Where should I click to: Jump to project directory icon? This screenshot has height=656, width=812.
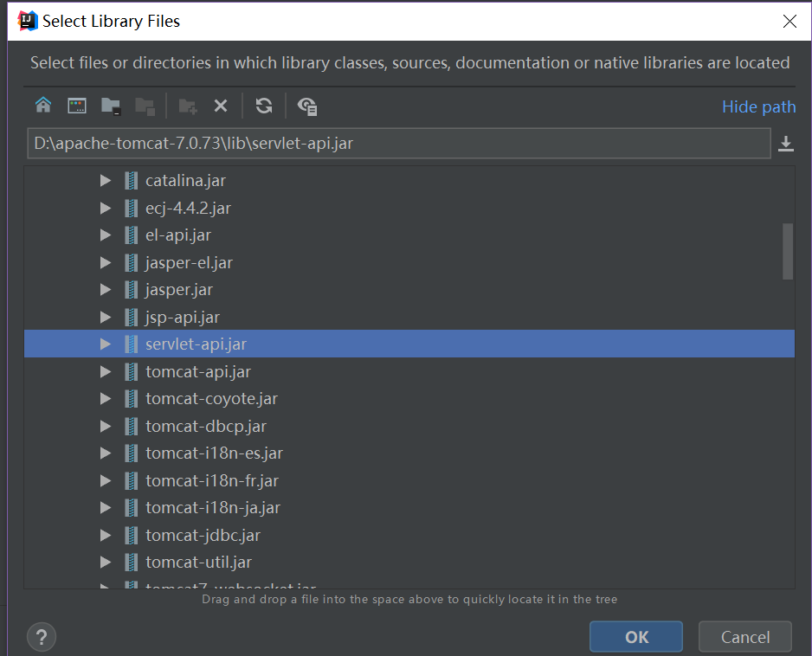tap(111, 106)
